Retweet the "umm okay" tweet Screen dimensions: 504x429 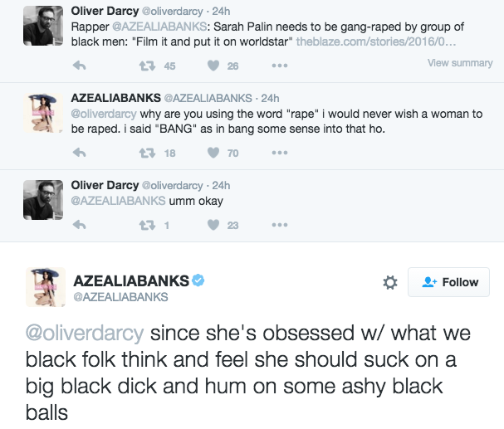coord(147,225)
